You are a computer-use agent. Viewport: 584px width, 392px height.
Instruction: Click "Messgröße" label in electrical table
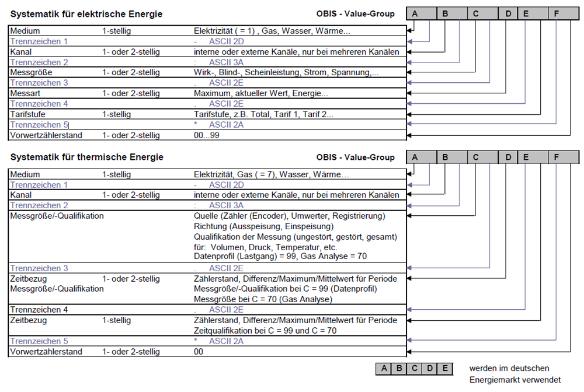click(x=32, y=72)
